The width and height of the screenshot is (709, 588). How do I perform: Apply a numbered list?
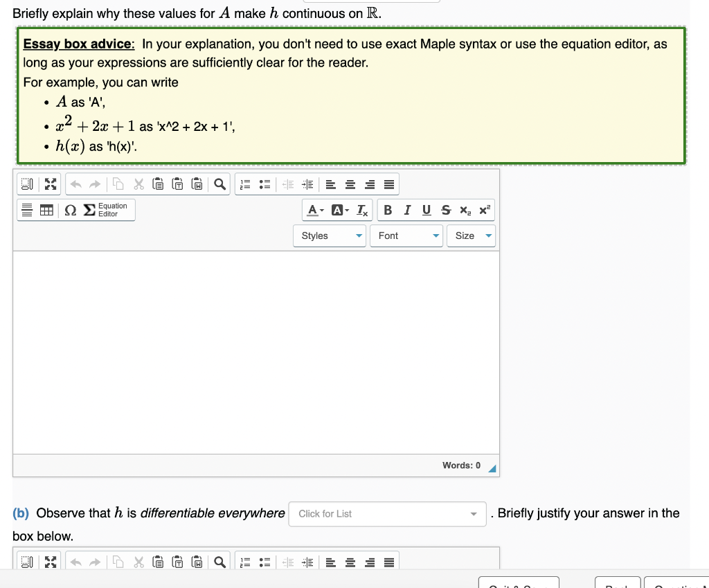tap(244, 184)
